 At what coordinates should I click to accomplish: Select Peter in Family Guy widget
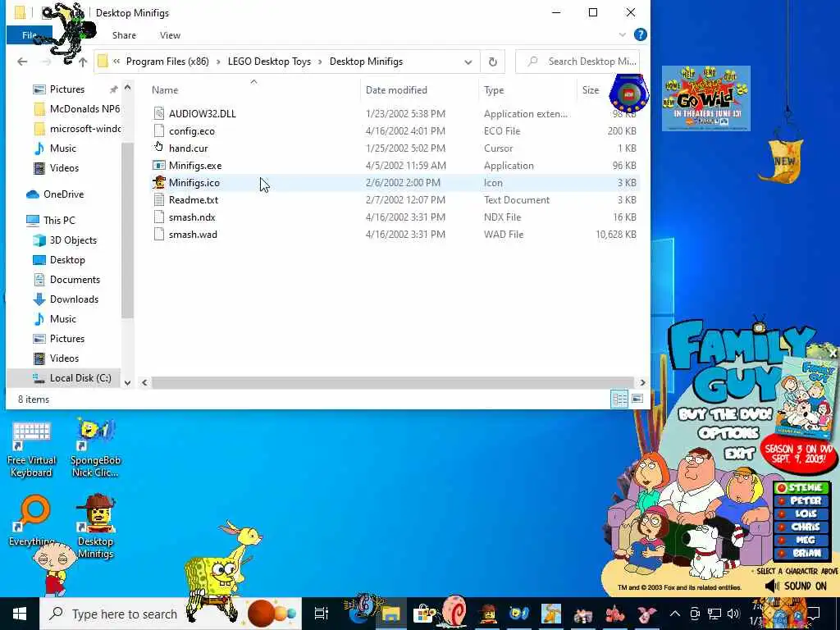[801, 500]
